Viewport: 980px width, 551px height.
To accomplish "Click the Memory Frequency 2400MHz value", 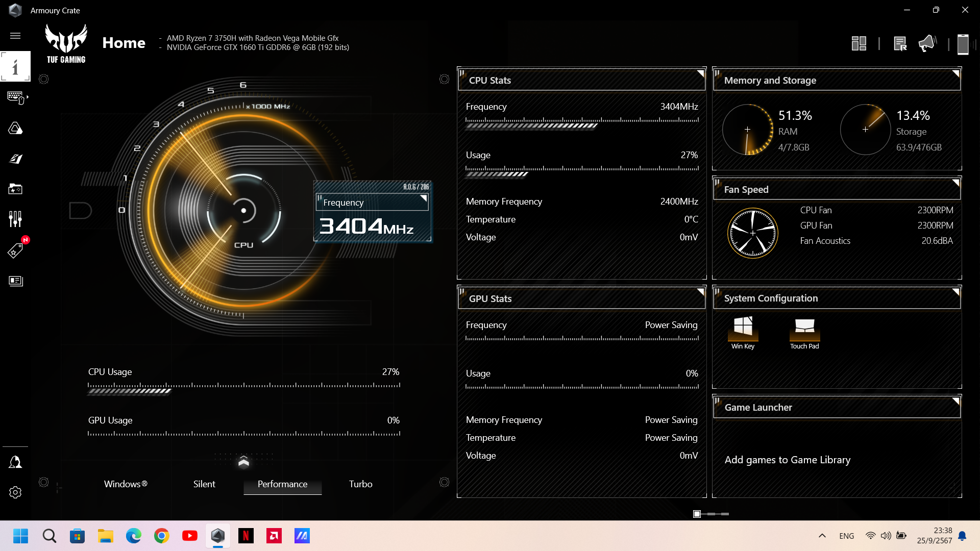I will (x=679, y=202).
